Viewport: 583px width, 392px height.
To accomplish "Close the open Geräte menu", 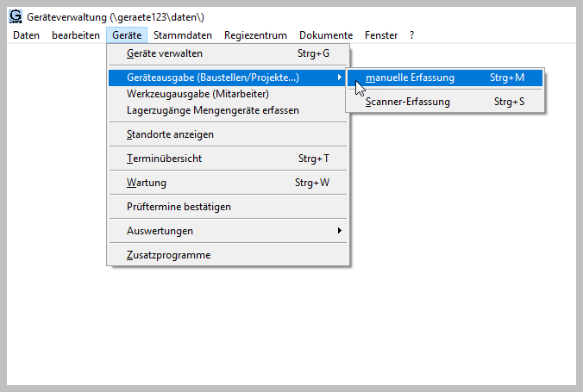I will pos(127,35).
